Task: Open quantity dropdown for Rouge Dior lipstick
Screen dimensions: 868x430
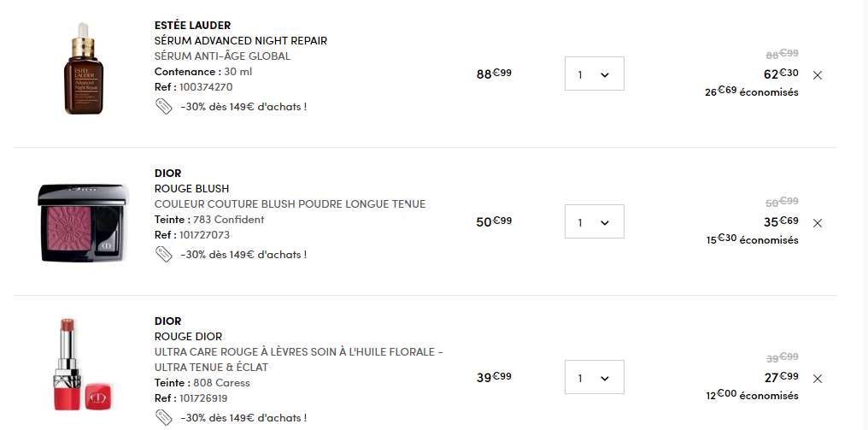Action: coord(594,378)
